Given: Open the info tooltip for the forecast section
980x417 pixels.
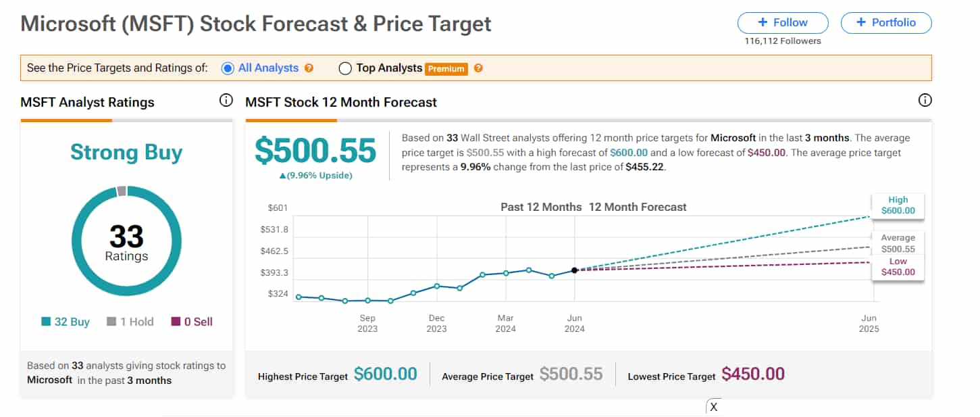Looking at the screenshot, I should (x=925, y=99).
